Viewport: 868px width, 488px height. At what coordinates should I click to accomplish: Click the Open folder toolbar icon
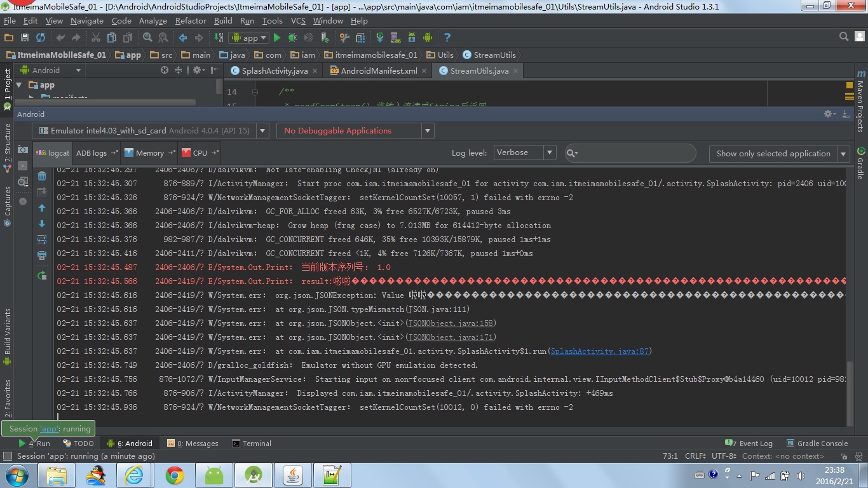pos(9,37)
